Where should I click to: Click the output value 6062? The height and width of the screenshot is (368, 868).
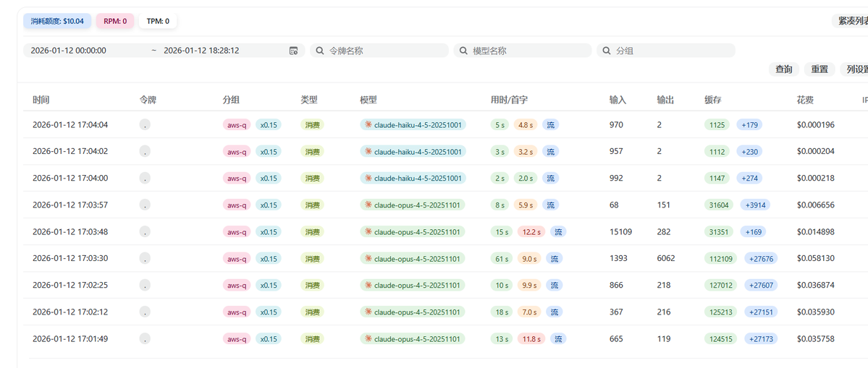(666, 259)
